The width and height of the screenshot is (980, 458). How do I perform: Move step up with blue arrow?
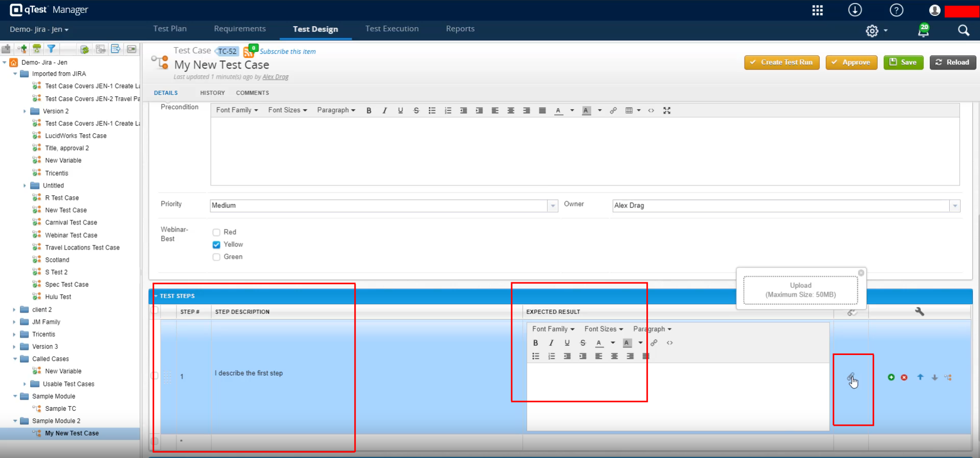click(920, 377)
